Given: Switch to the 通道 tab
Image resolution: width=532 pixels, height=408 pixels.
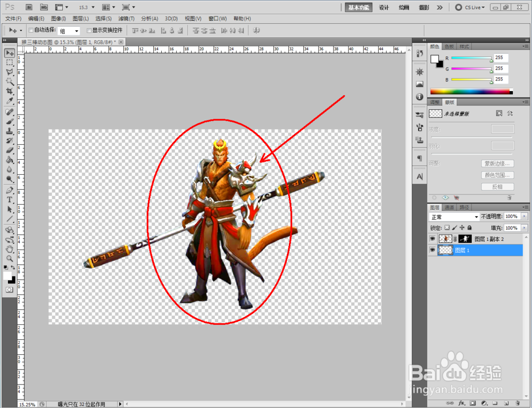Looking at the screenshot, I should [449, 207].
